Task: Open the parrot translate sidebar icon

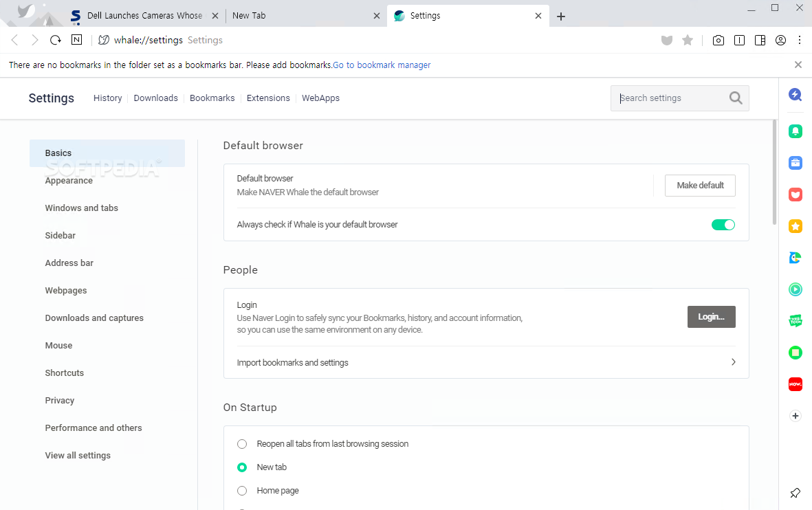Action: pyautogui.click(x=795, y=257)
